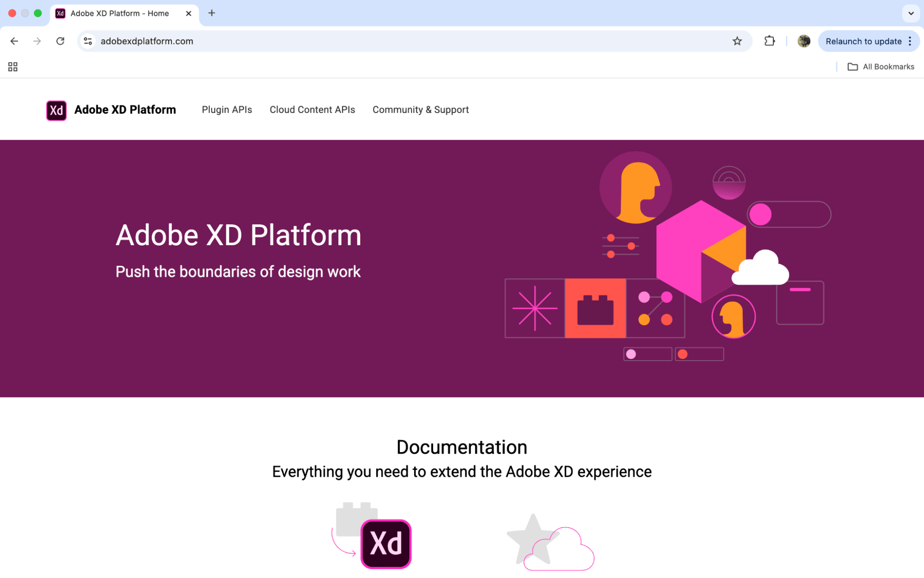Bookmark this page with the star icon

click(736, 41)
